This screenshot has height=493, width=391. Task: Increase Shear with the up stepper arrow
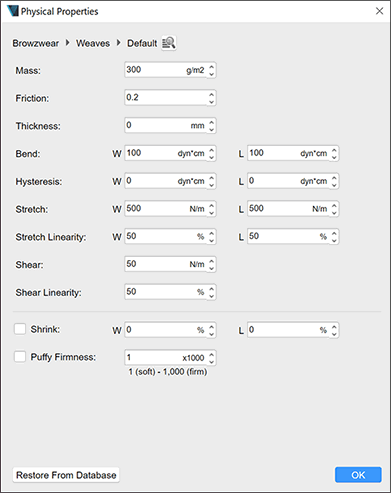tap(211, 260)
